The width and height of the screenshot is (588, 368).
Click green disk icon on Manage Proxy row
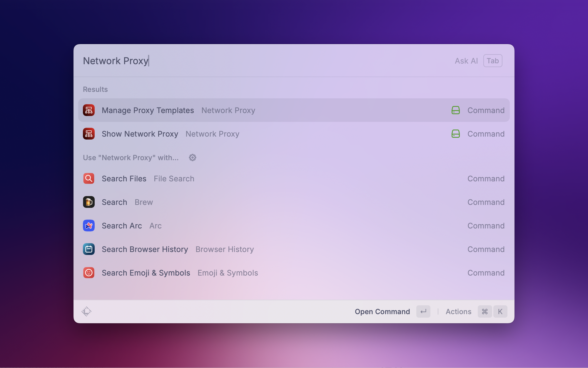pos(455,110)
